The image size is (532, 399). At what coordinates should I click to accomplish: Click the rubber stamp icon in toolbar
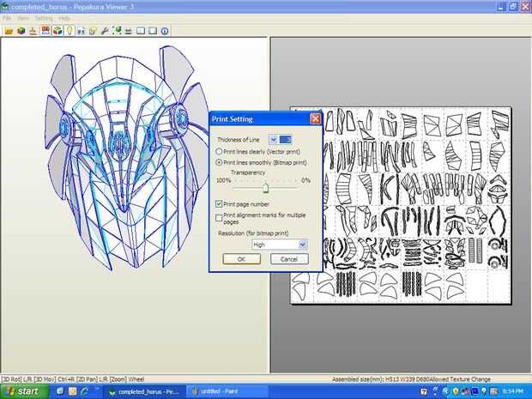point(33,31)
